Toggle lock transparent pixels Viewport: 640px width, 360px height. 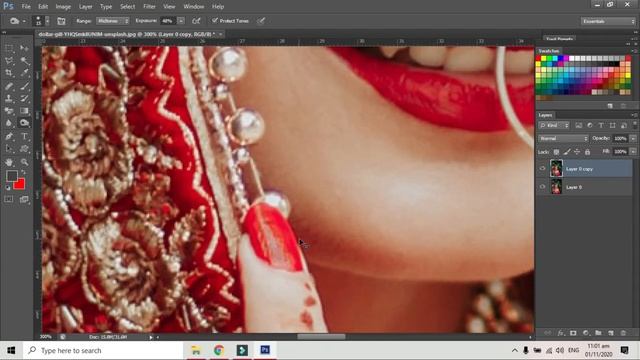pyautogui.click(x=556, y=152)
